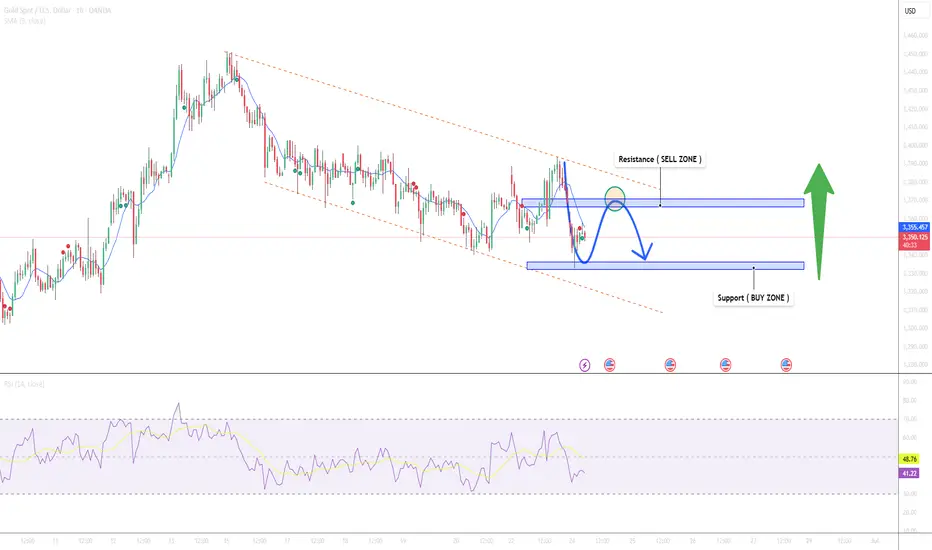Screen dimensions: 932x550
Task: Click the purple 41.22 RSI value label
Action: [x=909, y=473]
